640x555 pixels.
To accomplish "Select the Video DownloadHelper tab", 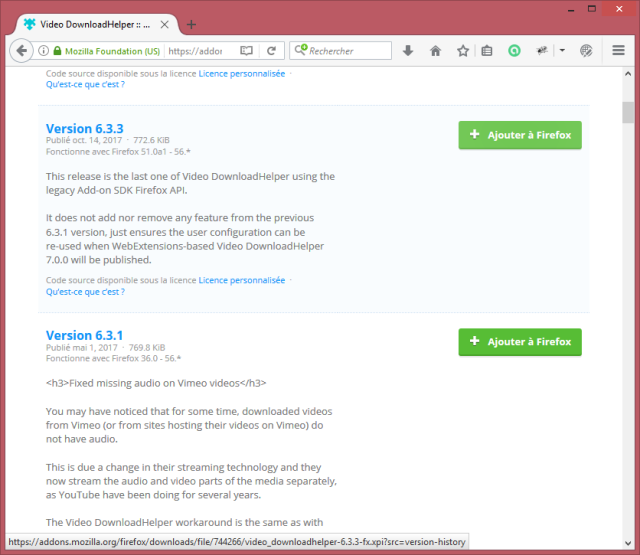I will click(x=97, y=24).
